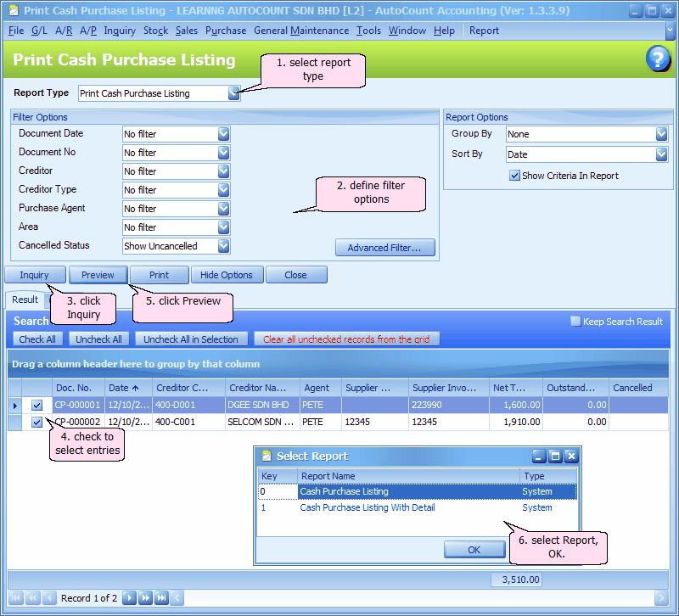Screen dimensions: 679x616
Task: Open the Purchase menu
Action: click(226, 31)
